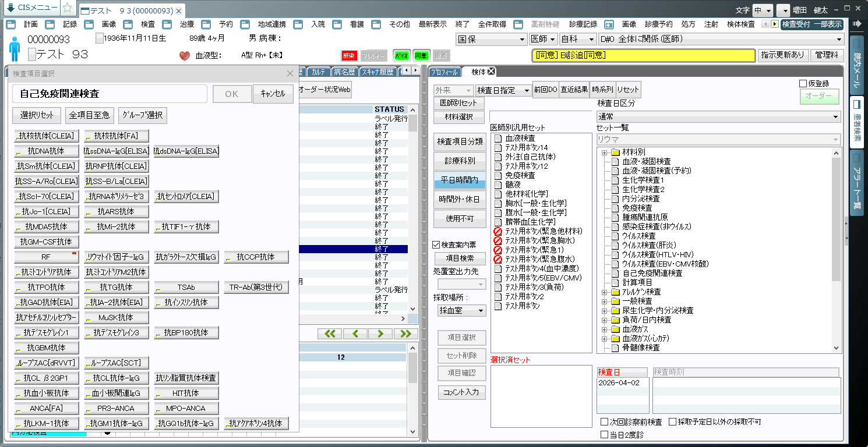The width and height of the screenshot is (868, 447).
Task: Tick the 次回診察前検査 checkbox
Action: [x=604, y=422]
